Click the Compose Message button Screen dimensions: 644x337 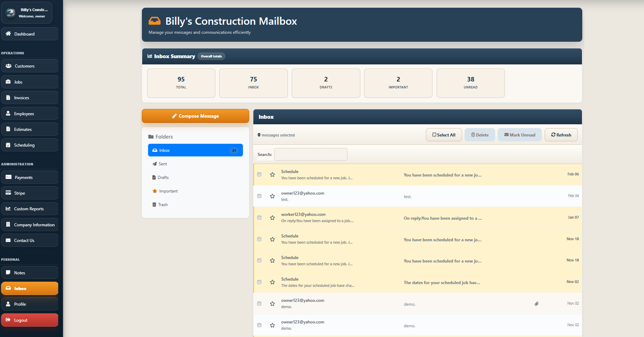coord(195,116)
